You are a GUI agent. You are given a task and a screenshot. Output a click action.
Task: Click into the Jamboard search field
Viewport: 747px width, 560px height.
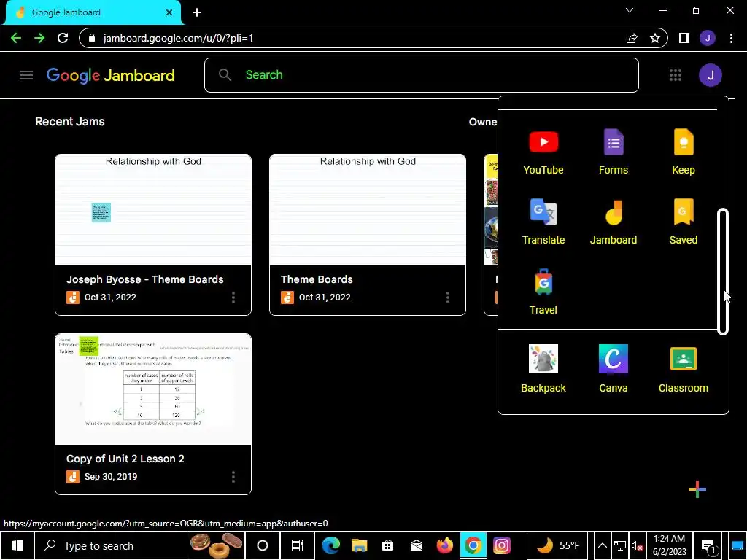421,75
